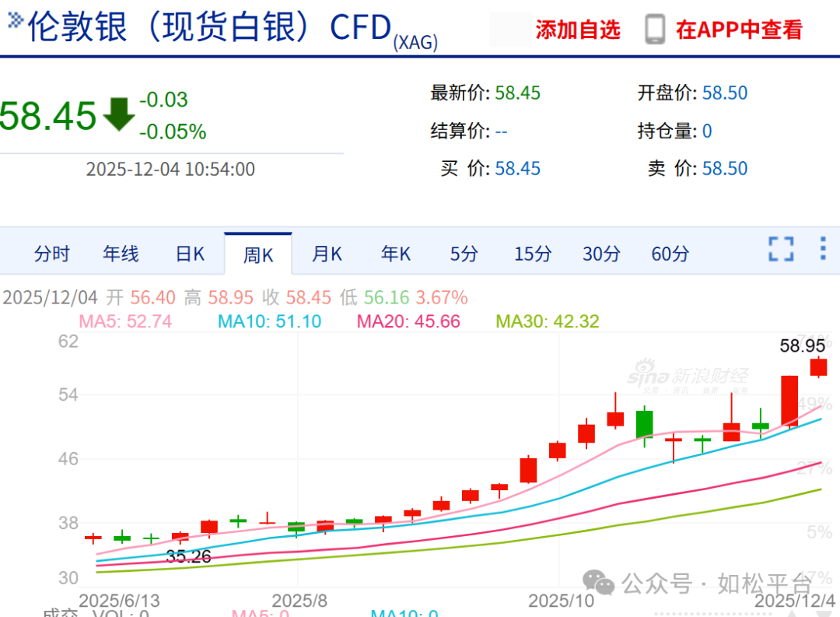Click the fullscreen expand chart icon
Screen dimensions: 840x617
tap(781, 249)
